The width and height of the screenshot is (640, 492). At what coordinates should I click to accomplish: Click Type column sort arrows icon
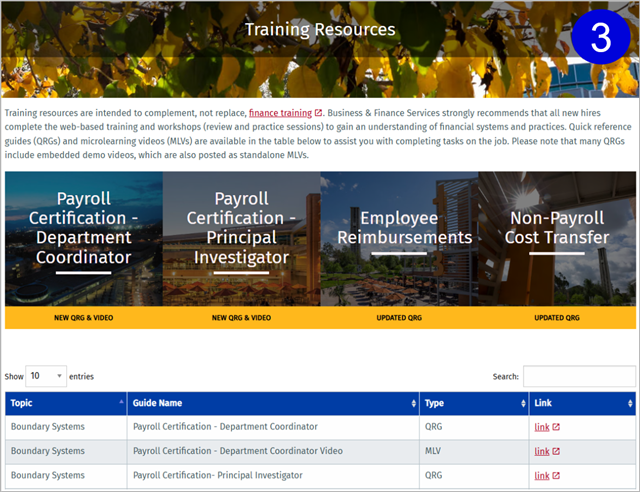click(x=523, y=403)
